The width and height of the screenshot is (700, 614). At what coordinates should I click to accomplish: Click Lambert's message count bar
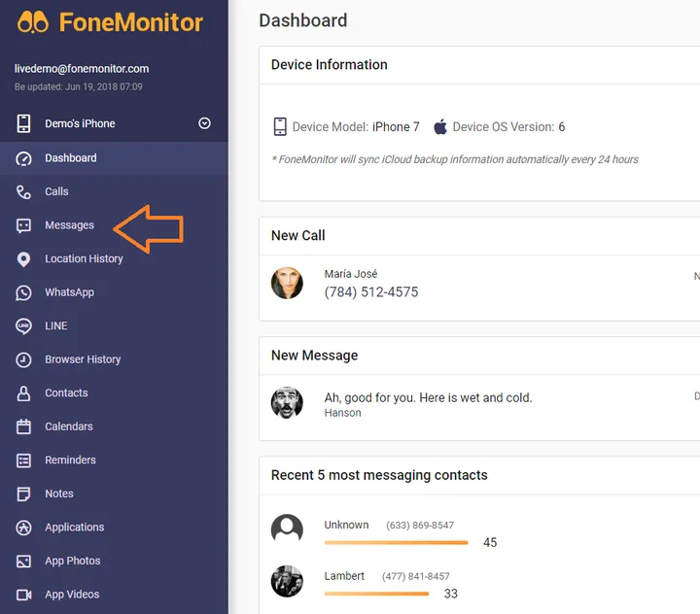click(x=376, y=594)
